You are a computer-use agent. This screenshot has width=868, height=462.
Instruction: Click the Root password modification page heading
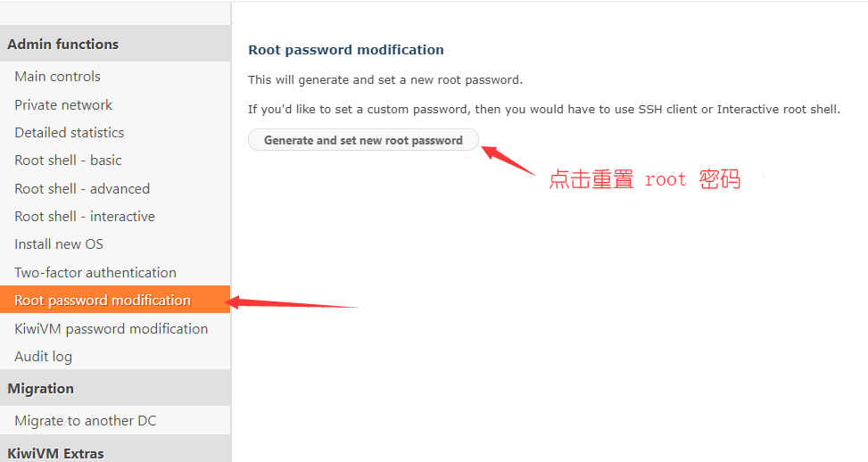[x=346, y=50]
